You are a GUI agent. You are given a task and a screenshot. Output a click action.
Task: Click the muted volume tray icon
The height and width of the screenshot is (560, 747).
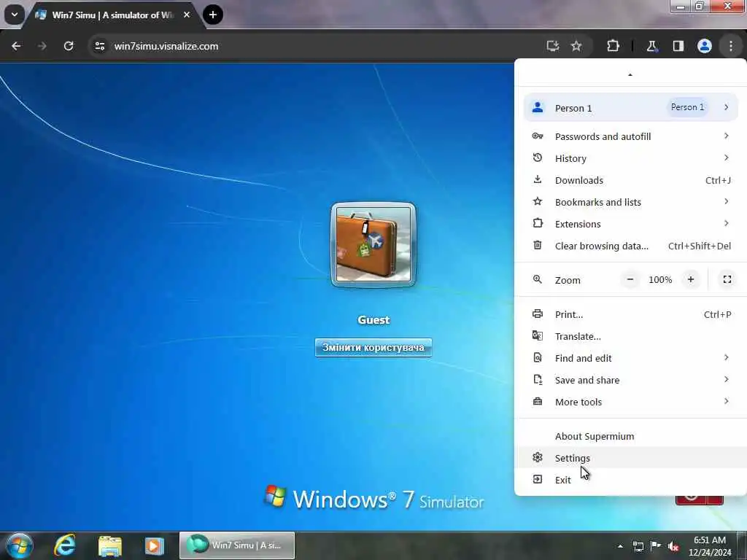point(673,547)
